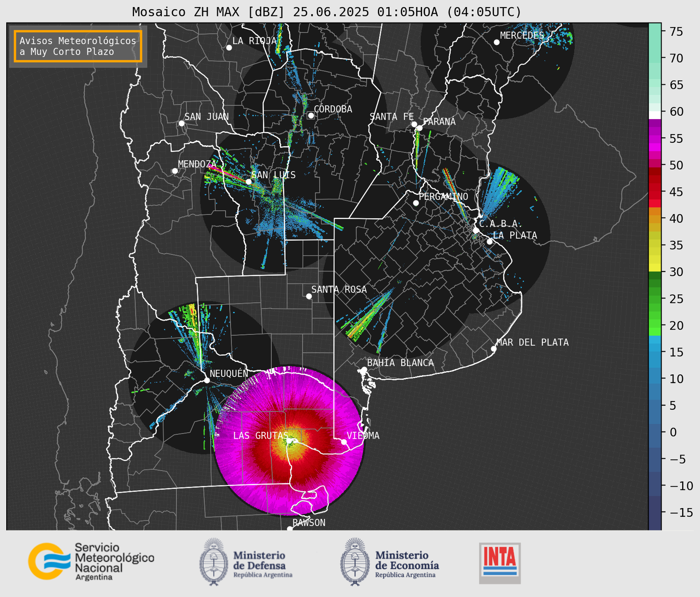
Task: Click the yellow 30-35 dBZ band on the scale
Action: click(x=655, y=259)
